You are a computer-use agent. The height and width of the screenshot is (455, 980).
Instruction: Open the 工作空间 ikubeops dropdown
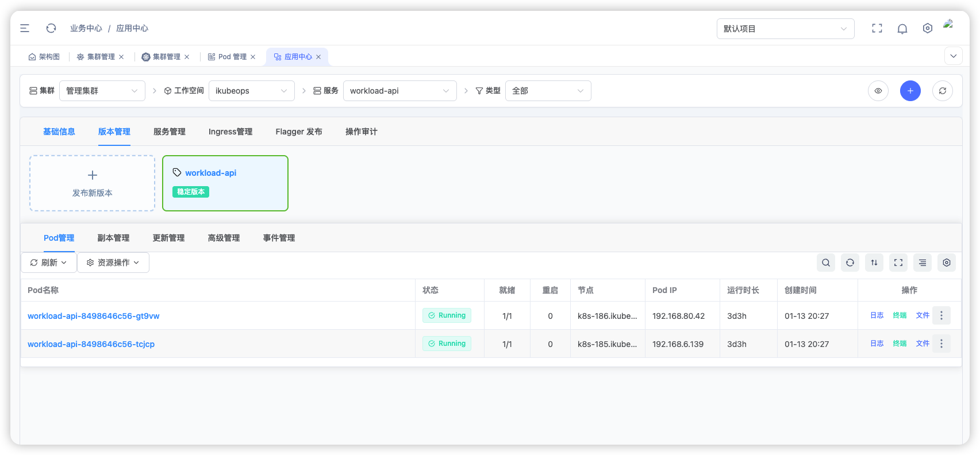pos(251,91)
